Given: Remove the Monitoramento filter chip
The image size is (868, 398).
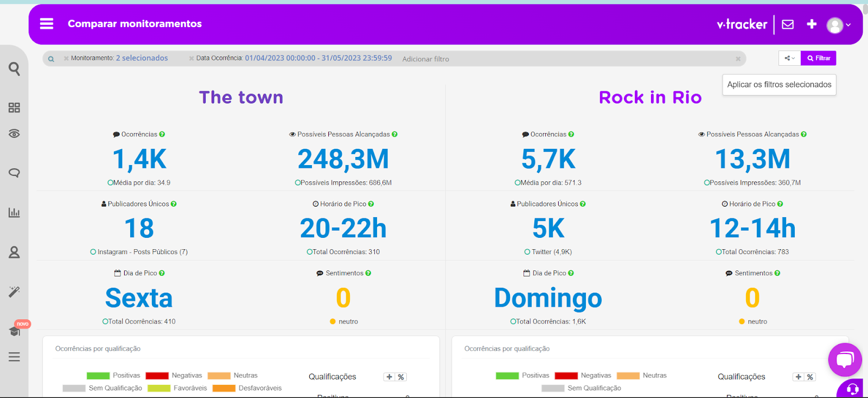Looking at the screenshot, I should coord(66,58).
